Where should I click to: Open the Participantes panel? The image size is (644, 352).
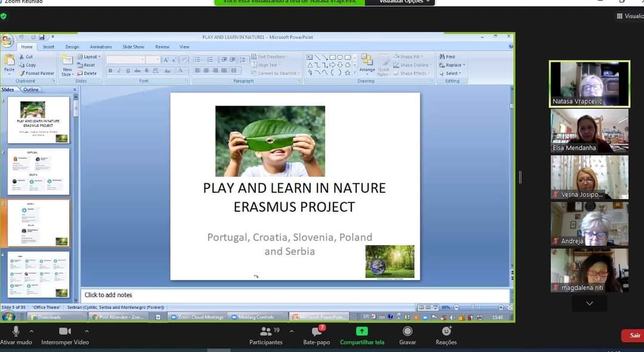(x=266, y=335)
